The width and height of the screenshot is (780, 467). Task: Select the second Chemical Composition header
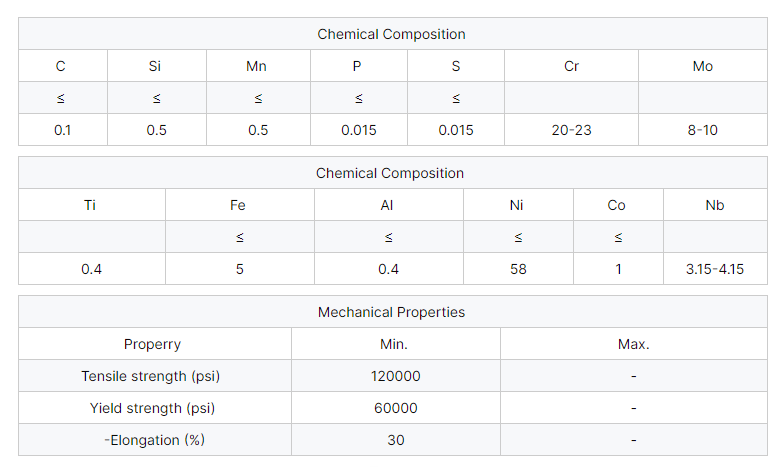pyautogui.click(x=392, y=173)
